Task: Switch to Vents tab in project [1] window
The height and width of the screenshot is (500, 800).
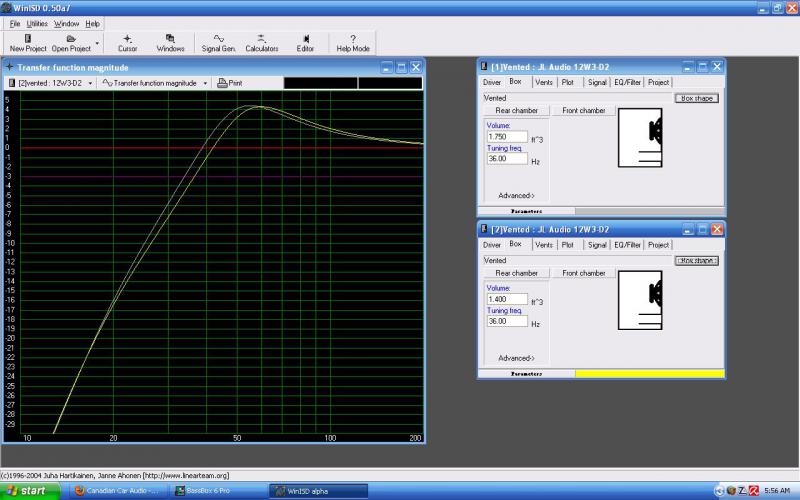Action: 543,82
